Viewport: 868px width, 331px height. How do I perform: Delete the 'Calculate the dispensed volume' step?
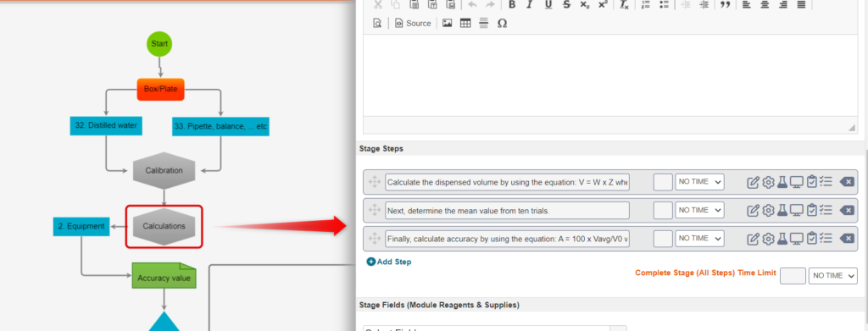tap(847, 182)
